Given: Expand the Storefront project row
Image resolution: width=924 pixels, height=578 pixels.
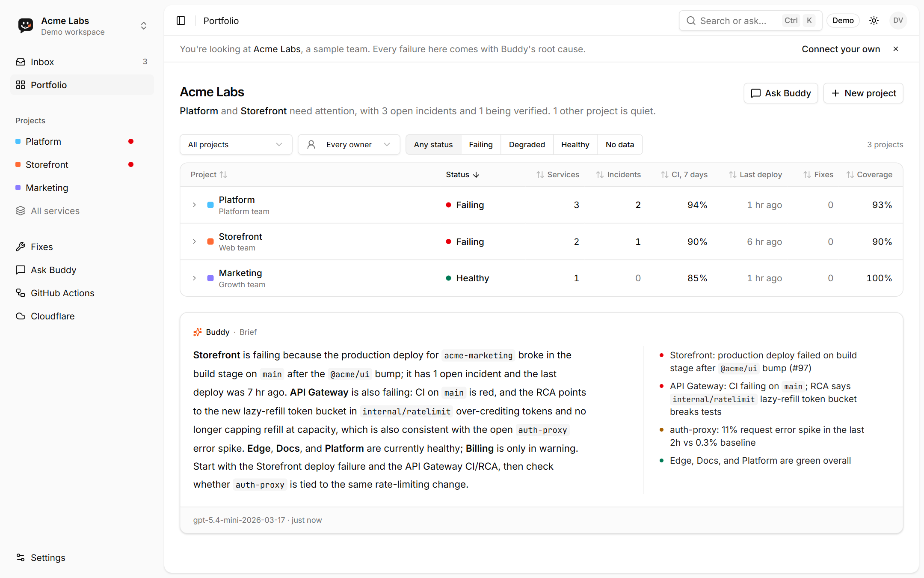Looking at the screenshot, I should (194, 242).
